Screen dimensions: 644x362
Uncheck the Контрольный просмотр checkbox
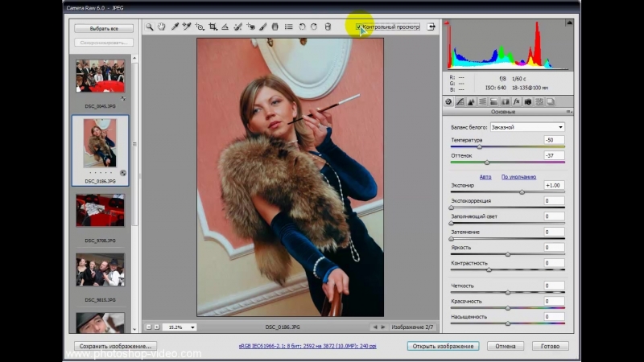pyautogui.click(x=359, y=27)
